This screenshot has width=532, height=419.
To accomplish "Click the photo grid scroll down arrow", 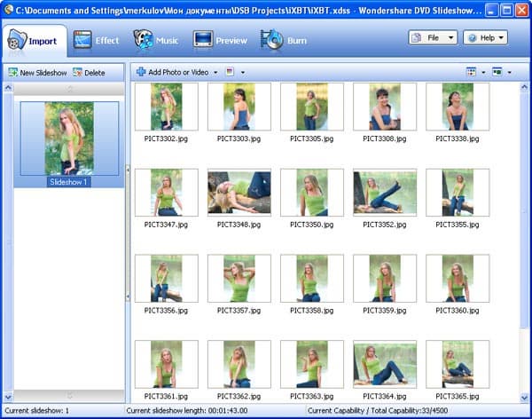I will 524,397.
